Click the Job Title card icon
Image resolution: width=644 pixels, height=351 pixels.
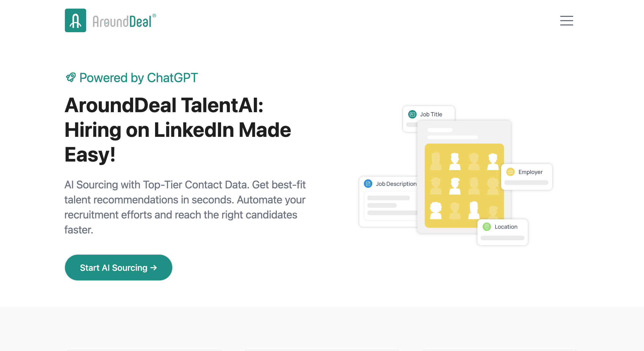[x=412, y=114]
